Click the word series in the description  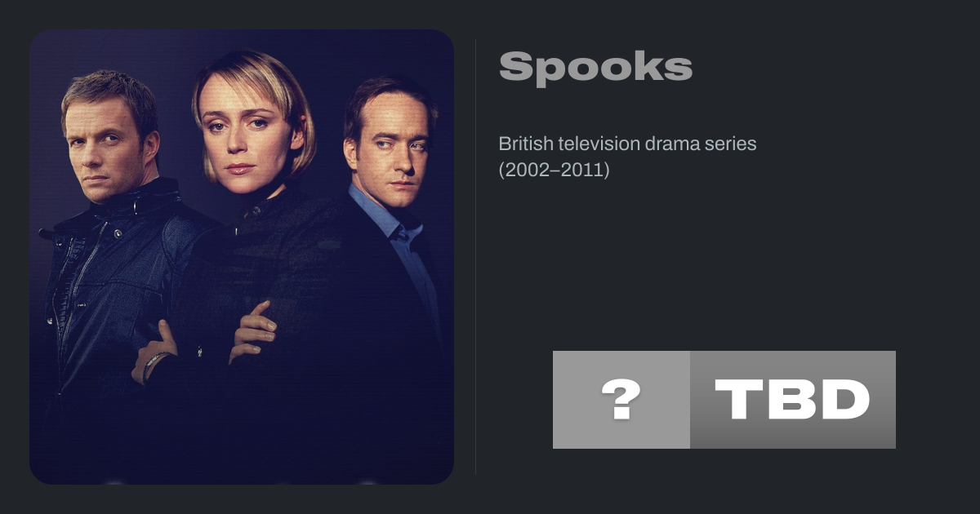click(734, 144)
